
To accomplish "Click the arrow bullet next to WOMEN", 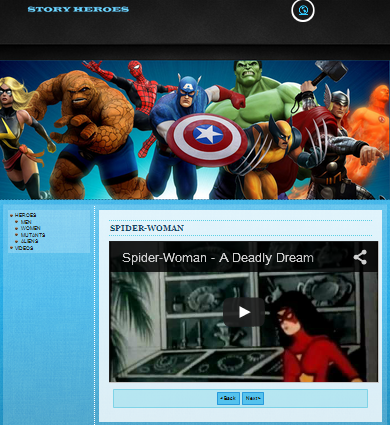I will [x=17, y=228].
